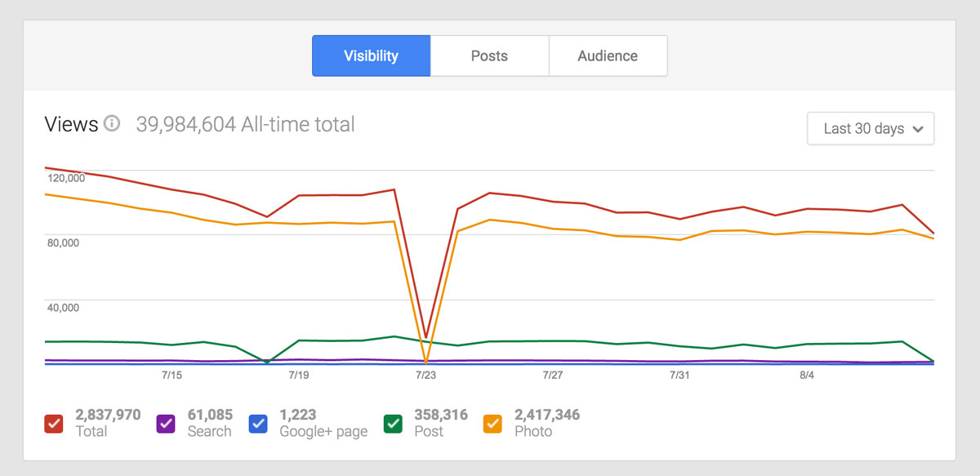The height and width of the screenshot is (476, 980).
Task: Open the Last 30 days dropdown
Action: point(870,128)
